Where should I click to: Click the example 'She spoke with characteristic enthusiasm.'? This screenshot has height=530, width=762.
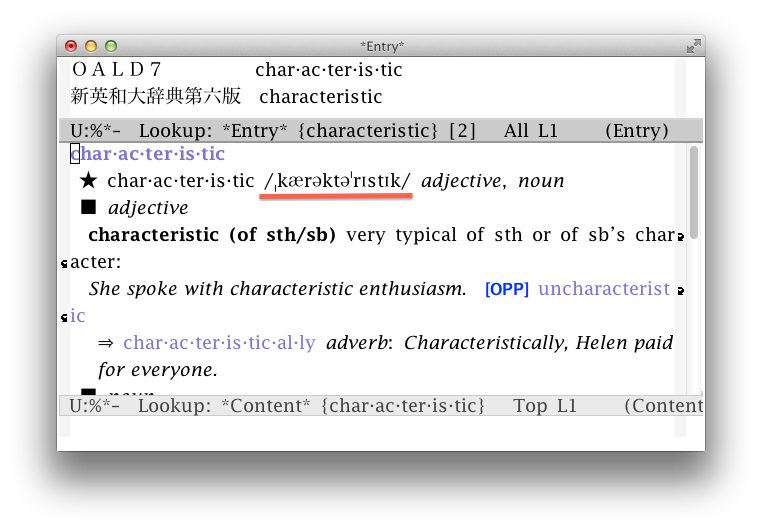[277, 289]
